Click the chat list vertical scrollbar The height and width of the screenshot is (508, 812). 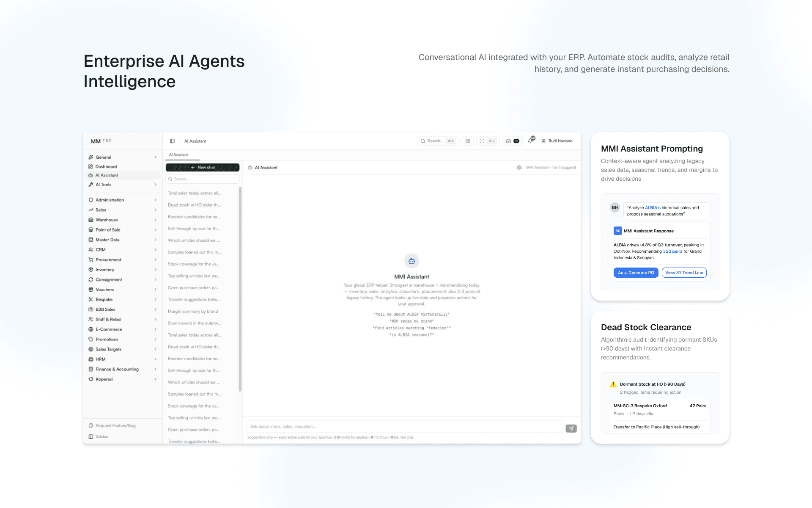pos(240,290)
